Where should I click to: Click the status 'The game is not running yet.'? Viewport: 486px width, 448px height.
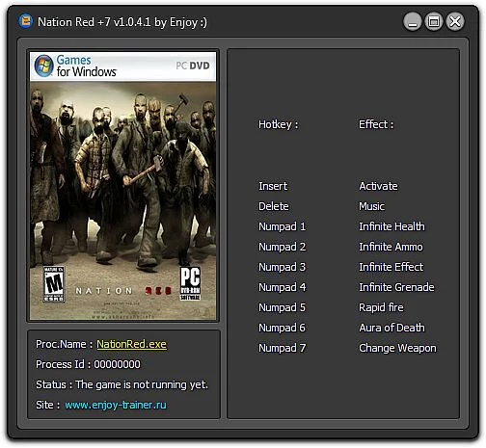(142, 384)
